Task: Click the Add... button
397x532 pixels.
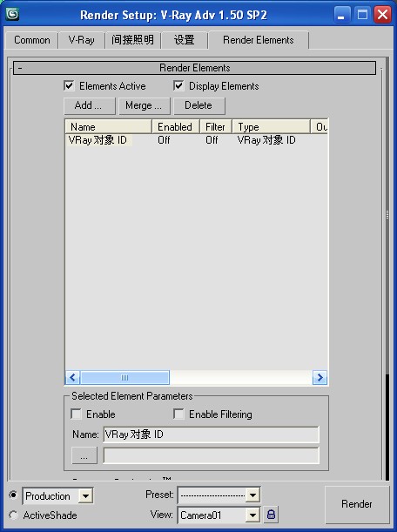Action: coord(90,105)
